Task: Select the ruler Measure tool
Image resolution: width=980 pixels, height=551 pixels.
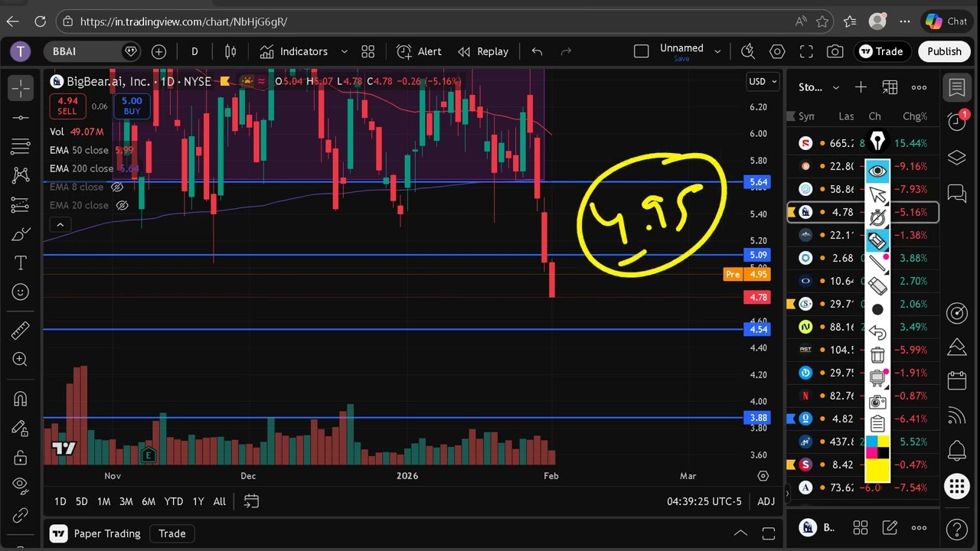Action: pyautogui.click(x=21, y=330)
